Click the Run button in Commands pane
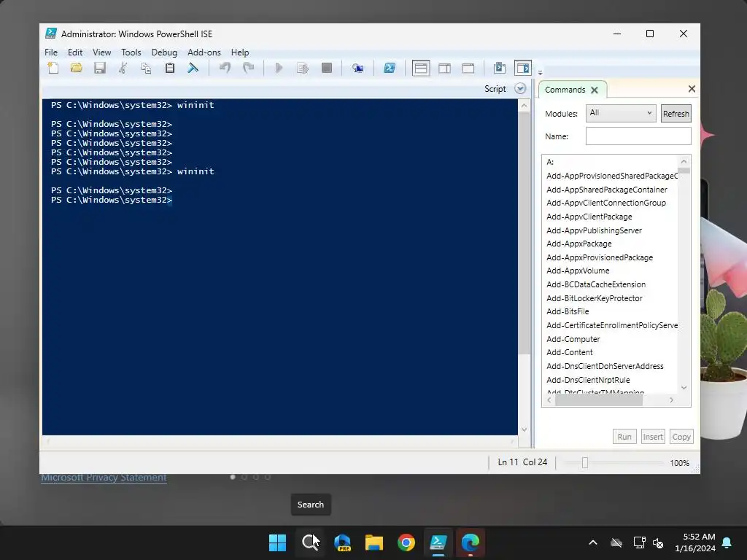Image resolution: width=747 pixels, height=560 pixels. 624,437
